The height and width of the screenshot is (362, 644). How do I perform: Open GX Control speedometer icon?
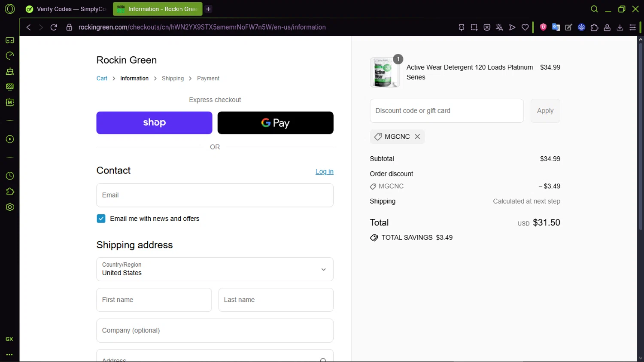[9, 56]
